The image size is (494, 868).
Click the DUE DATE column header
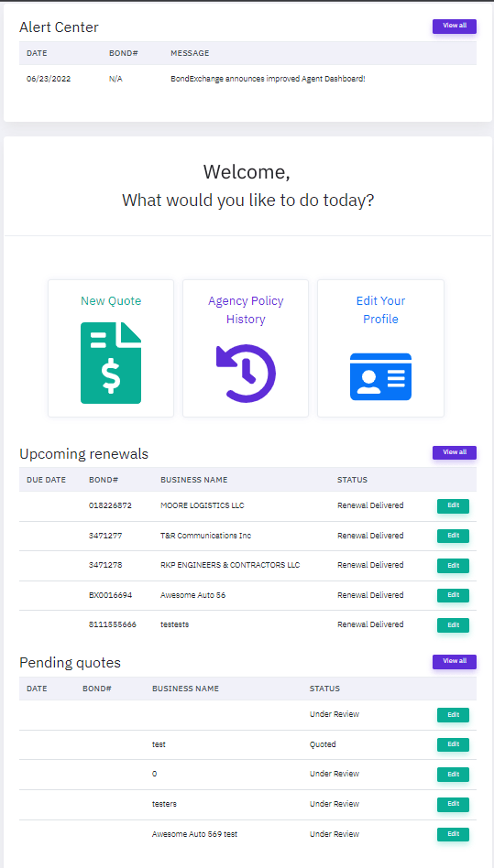click(x=46, y=480)
